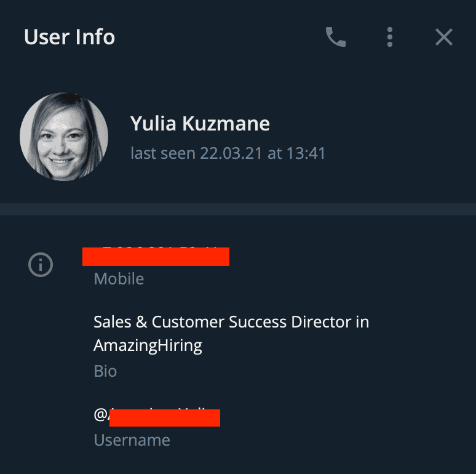This screenshot has height=474, width=476.
Task: Click the 13:41 time in last seen
Action: (306, 153)
